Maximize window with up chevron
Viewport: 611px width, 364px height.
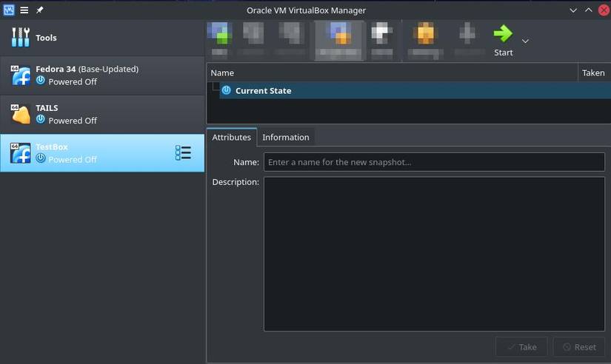588,10
